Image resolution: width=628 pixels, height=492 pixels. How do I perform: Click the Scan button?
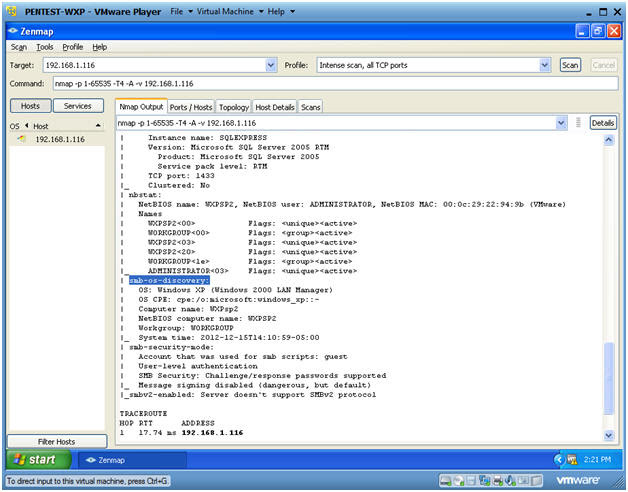570,65
